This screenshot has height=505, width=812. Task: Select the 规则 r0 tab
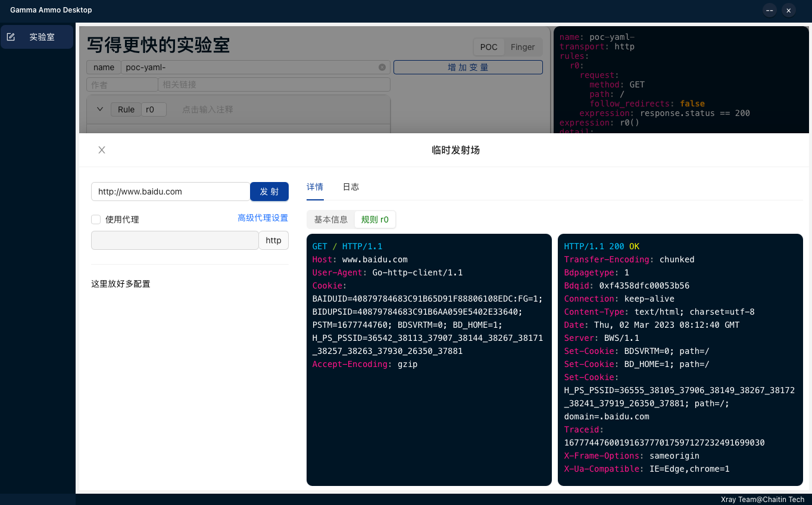click(x=375, y=219)
